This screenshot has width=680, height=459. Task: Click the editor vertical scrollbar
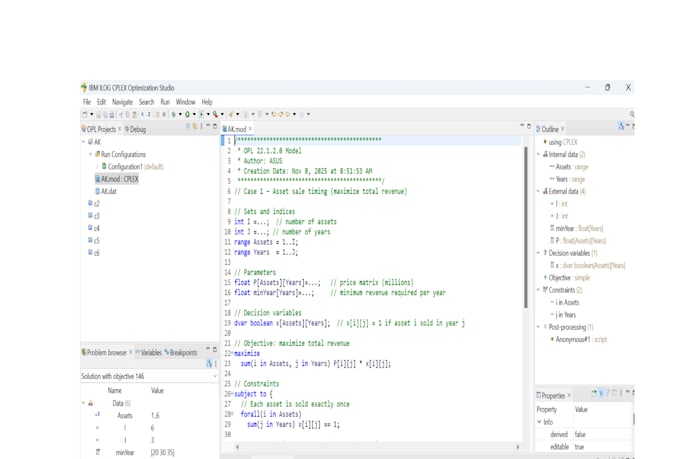(526, 227)
